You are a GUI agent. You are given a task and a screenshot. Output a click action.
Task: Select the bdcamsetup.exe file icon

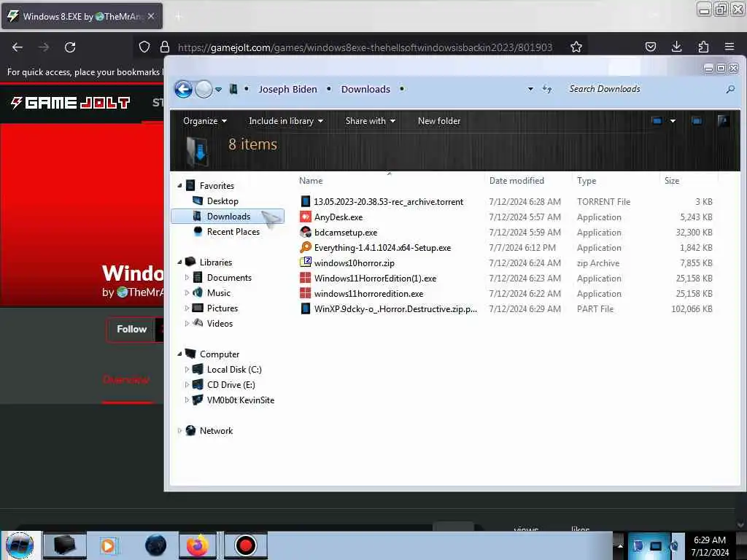(x=306, y=232)
